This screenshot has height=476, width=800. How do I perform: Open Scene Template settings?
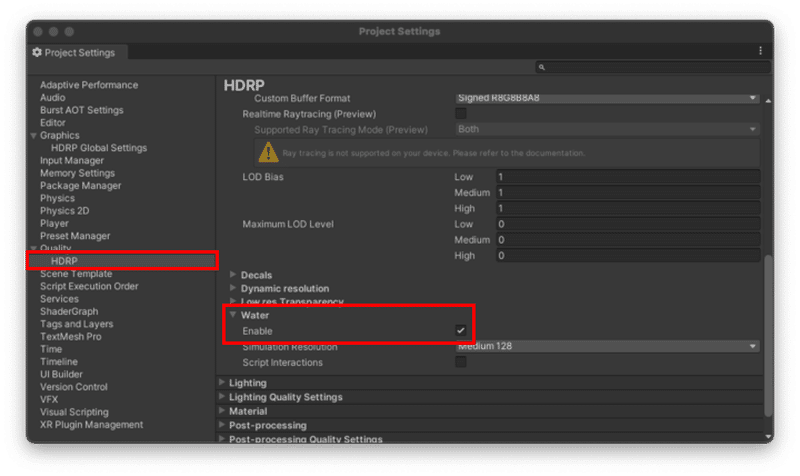pos(76,274)
